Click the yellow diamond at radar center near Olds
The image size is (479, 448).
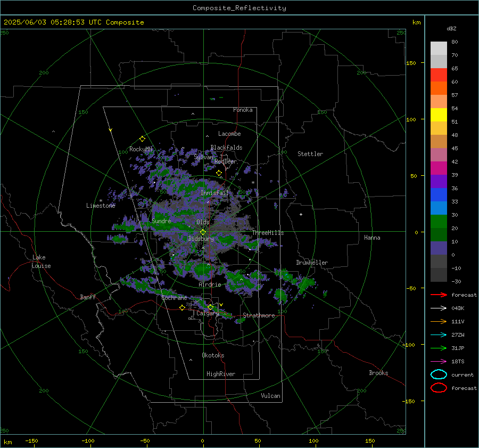(x=203, y=232)
